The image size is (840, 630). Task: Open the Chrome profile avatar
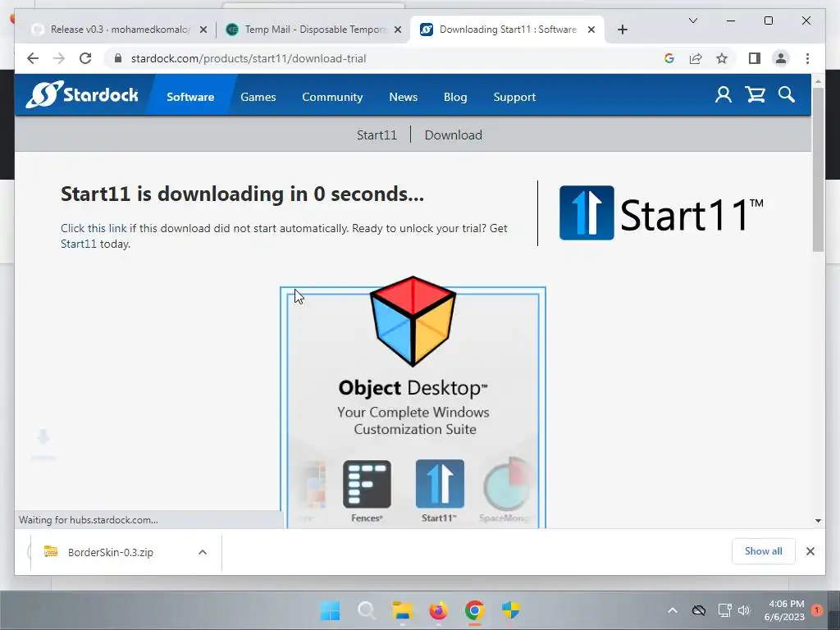(x=781, y=58)
